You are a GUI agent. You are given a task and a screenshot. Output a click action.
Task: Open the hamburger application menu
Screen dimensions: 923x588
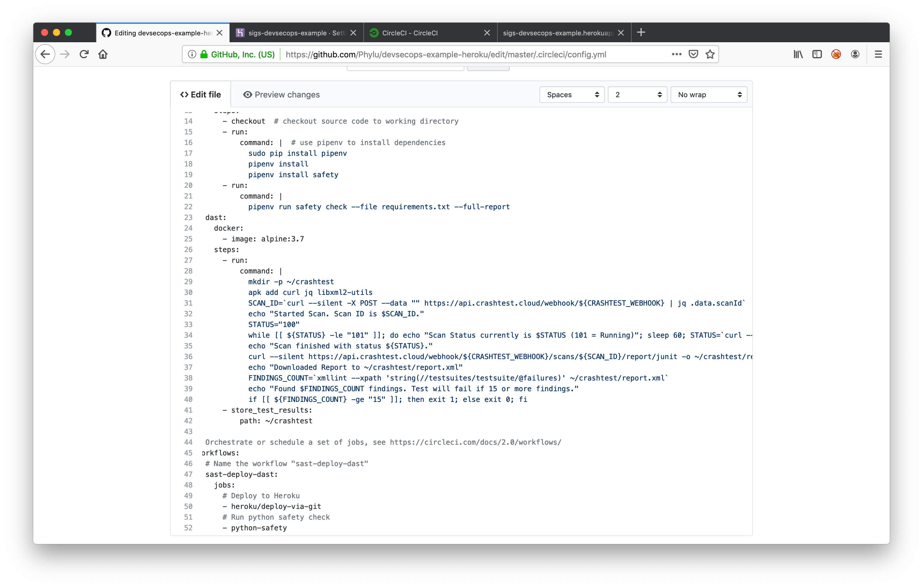tap(878, 54)
